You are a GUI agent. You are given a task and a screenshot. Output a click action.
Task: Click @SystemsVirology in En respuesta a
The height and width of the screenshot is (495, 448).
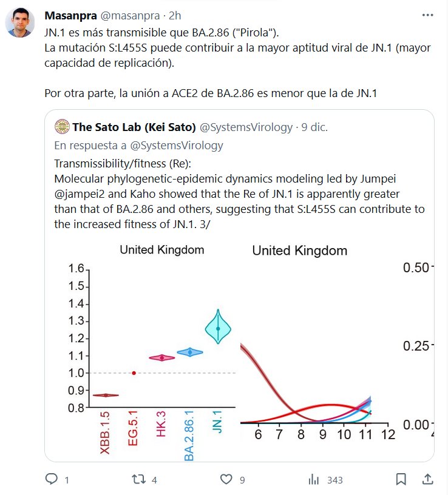click(x=181, y=146)
